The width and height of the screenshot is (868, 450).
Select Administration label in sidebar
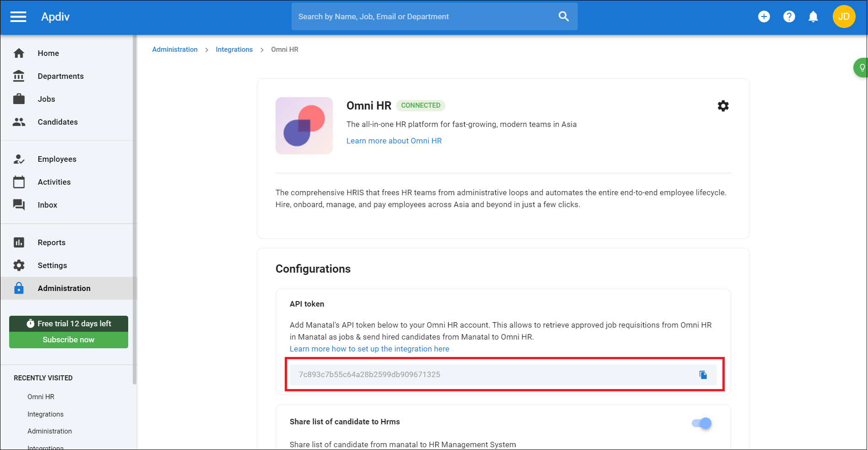pyautogui.click(x=64, y=288)
